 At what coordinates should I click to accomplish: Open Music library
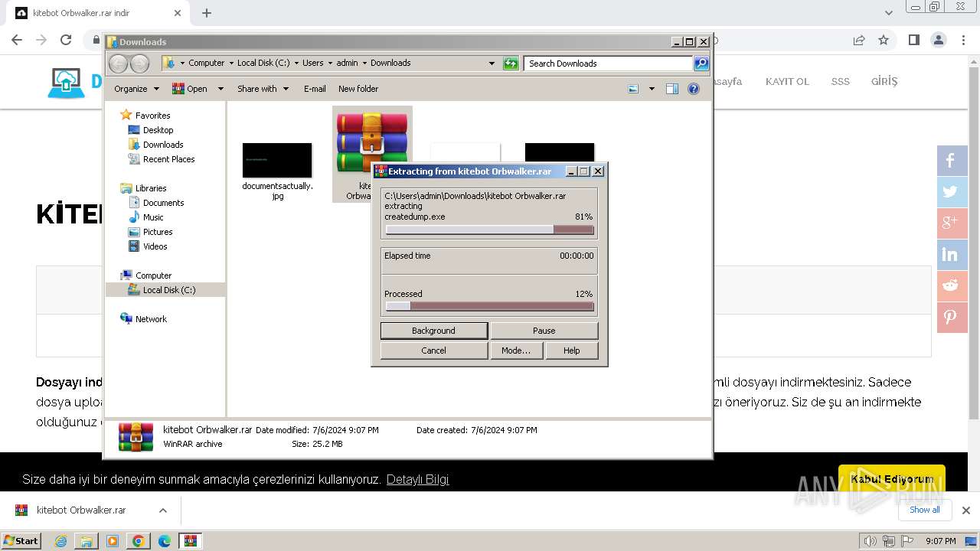click(153, 217)
